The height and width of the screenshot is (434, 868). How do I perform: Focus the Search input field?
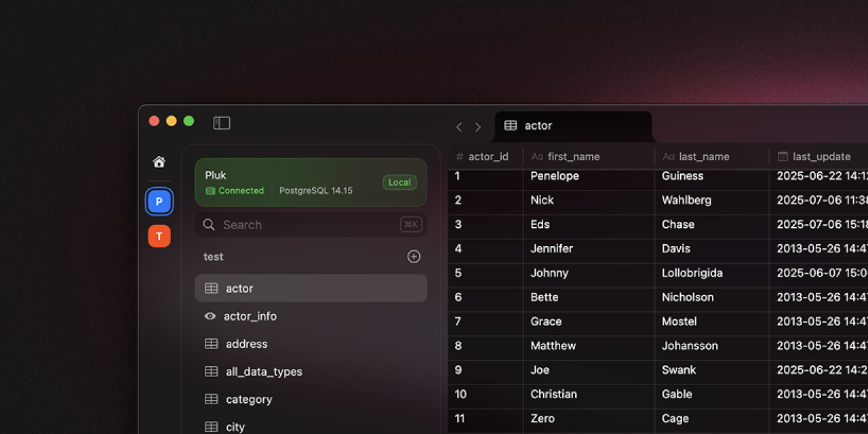tap(311, 224)
